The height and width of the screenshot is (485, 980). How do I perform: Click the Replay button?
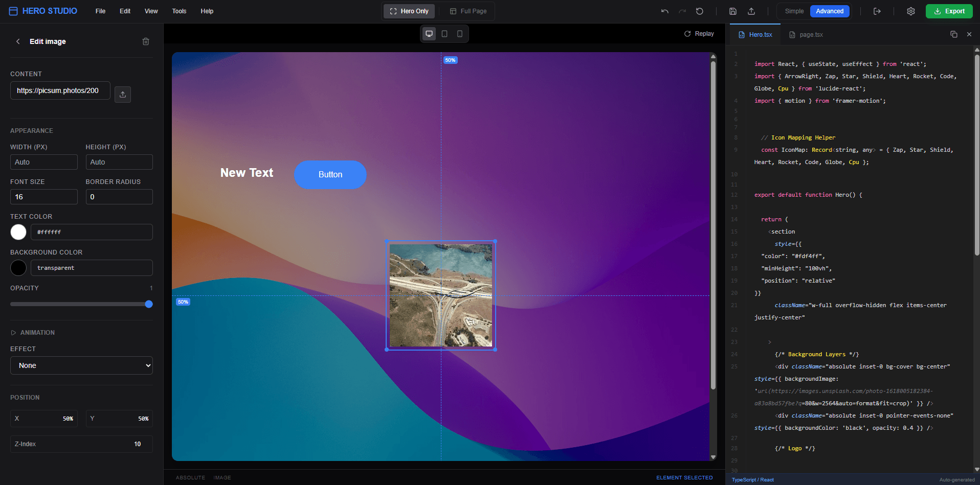click(x=699, y=34)
